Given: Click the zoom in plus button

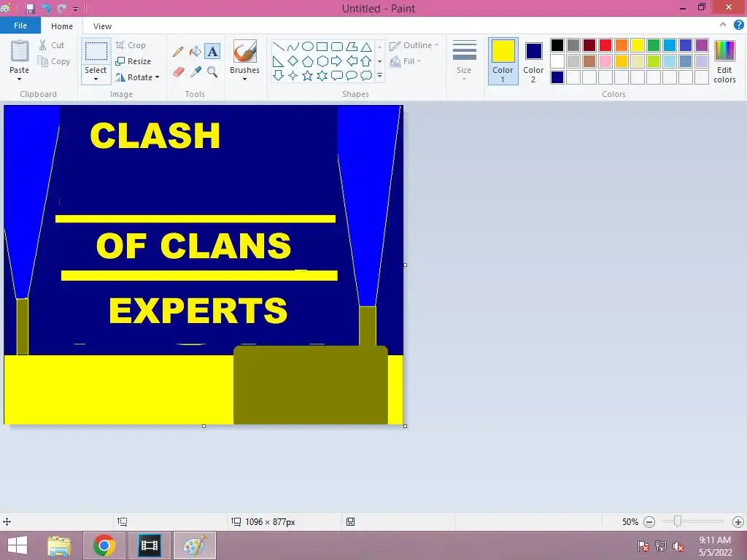Looking at the screenshot, I should 738,522.
